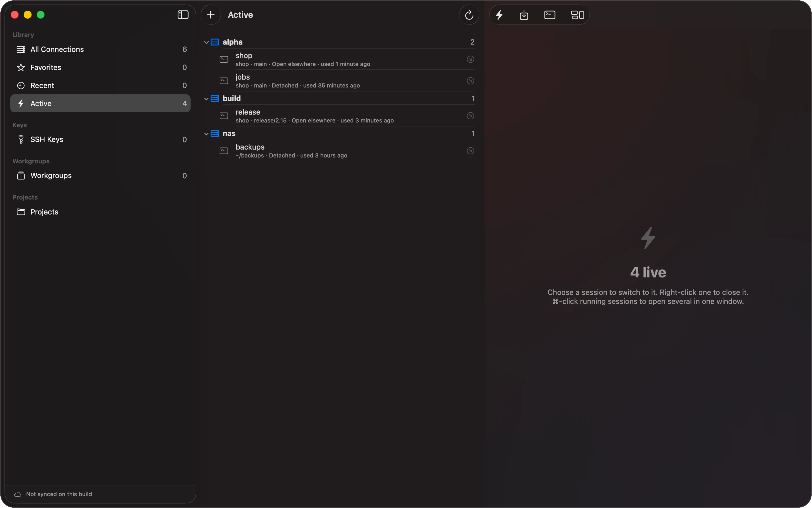The width and height of the screenshot is (812, 508).
Task: Click the 'Active' title in toolbar
Action: [240, 15]
